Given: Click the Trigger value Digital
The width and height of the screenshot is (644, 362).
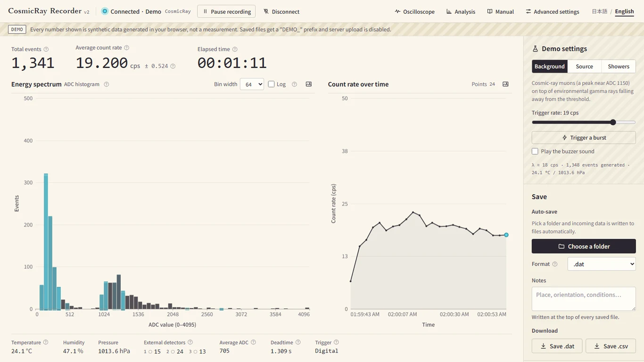Looking at the screenshot, I should tap(327, 351).
